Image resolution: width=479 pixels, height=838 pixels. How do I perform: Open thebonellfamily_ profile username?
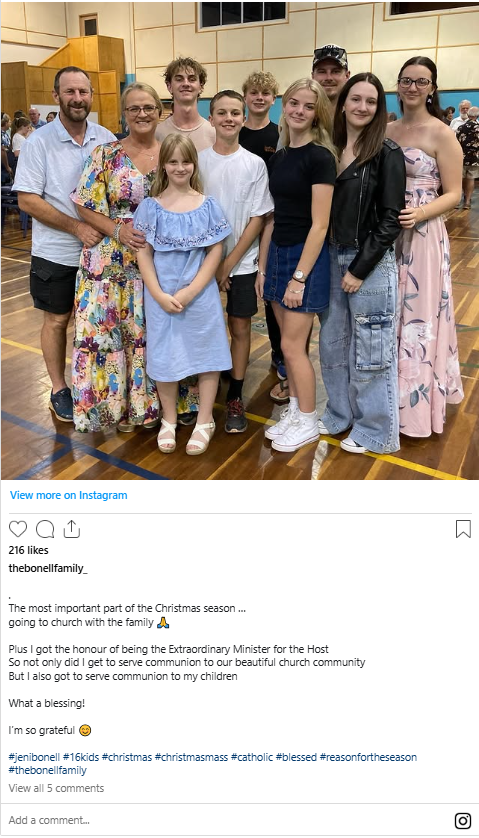tap(48, 569)
